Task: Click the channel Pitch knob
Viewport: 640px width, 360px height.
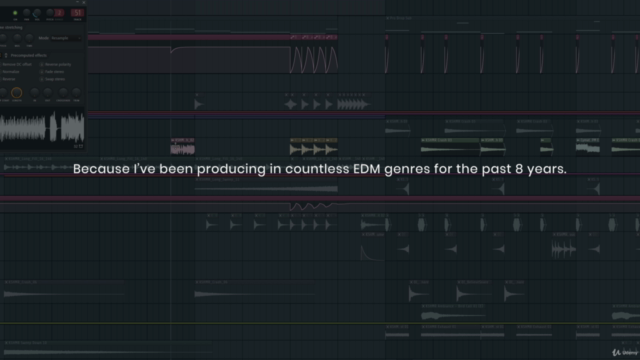Action: [50, 13]
